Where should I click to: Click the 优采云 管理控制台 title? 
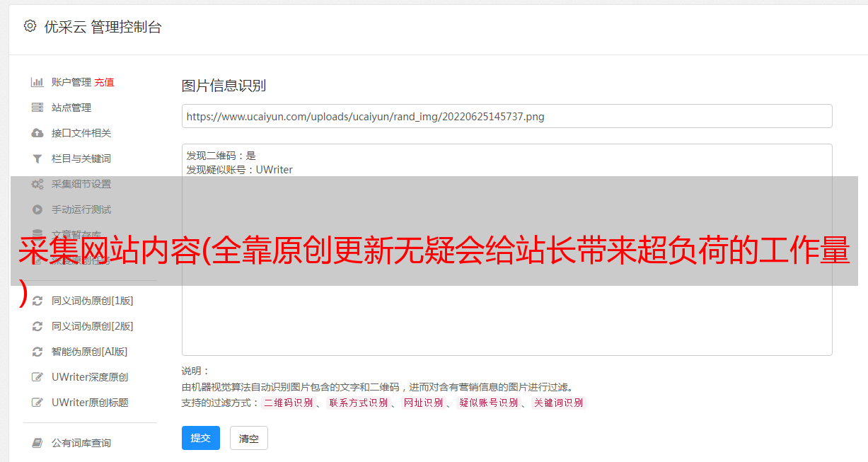tap(103, 27)
